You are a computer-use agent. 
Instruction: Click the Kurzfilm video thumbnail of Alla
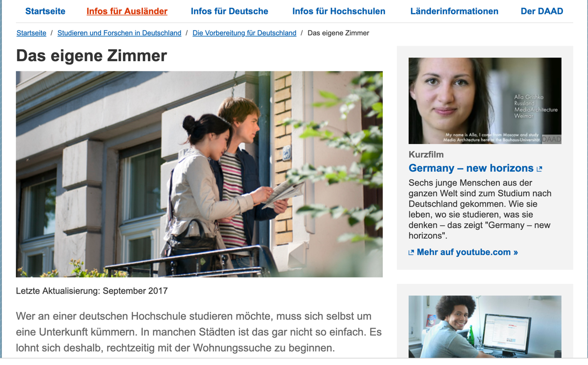point(485,101)
